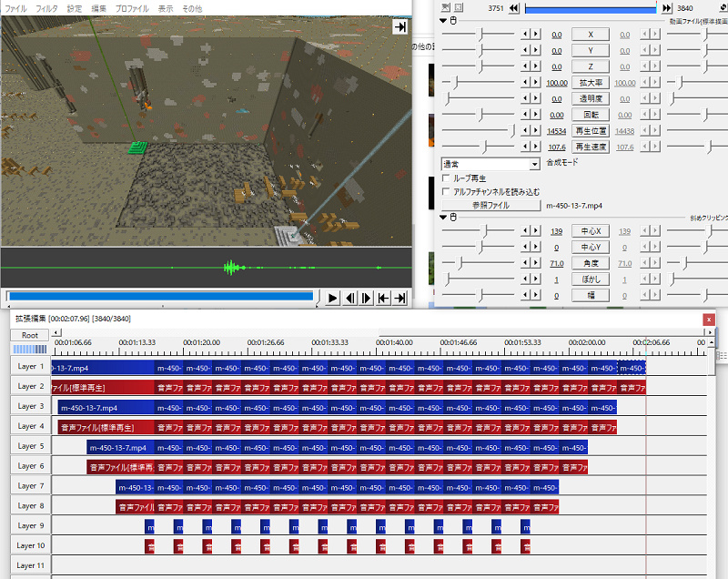Viewport: 728px width, 579px height.
Task: Select the 音声ファイル[標準再生] clip on Layer 4
Action: coord(106,428)
